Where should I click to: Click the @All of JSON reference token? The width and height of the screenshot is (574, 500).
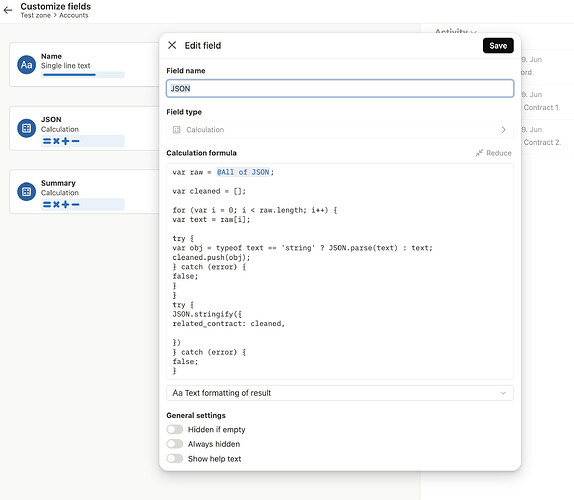coord(243,172)
